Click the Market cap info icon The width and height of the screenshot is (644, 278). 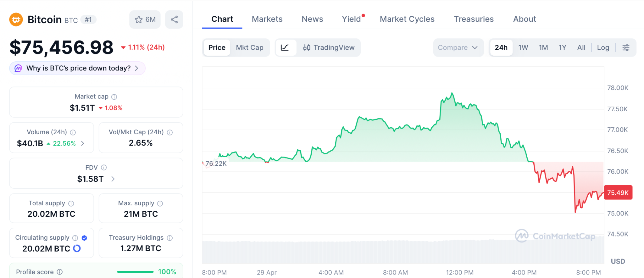114,97
